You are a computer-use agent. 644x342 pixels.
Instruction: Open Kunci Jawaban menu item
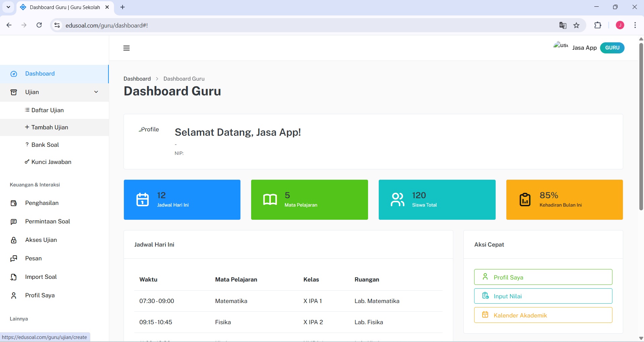51,162
